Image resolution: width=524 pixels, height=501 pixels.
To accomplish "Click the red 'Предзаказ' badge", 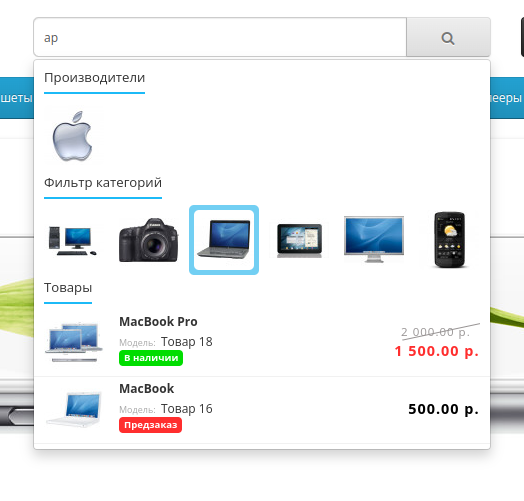I will pyautogui.click(x=150, y=425).
